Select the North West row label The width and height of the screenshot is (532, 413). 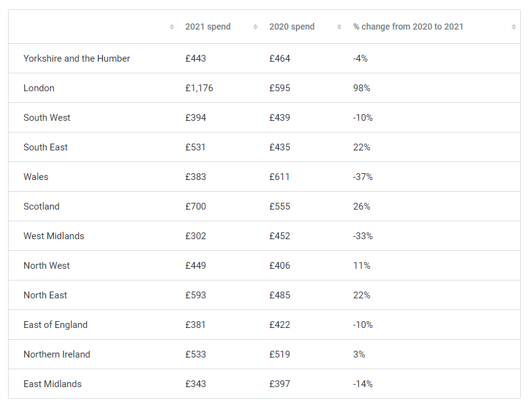click(x=47, y=266)
